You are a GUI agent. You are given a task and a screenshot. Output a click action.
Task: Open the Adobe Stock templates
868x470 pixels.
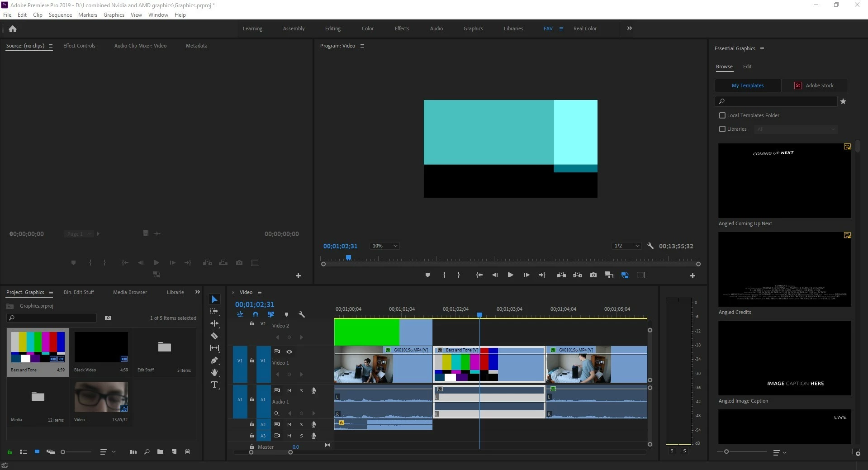point(814,85)
